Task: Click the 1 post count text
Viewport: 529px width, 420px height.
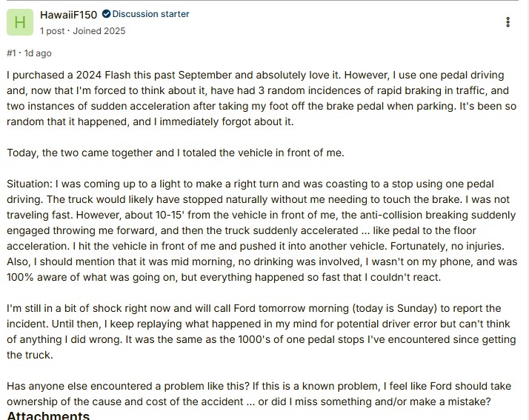Action: point(52,31)
